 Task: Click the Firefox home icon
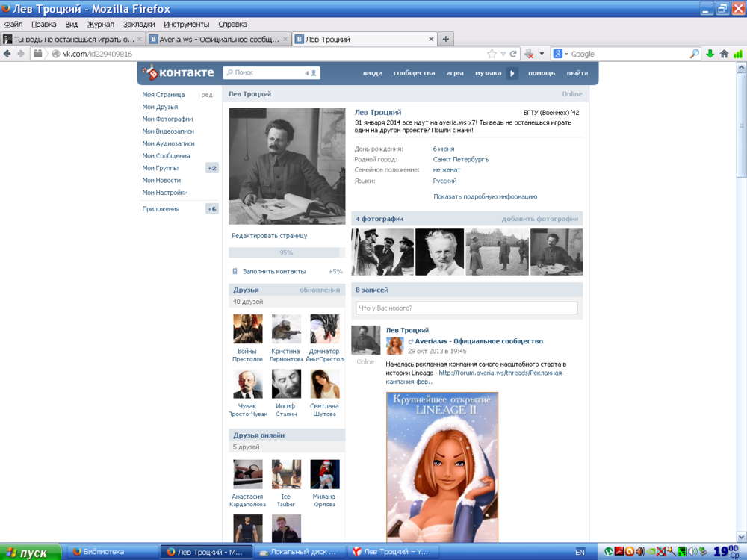[x=724, y=54]
